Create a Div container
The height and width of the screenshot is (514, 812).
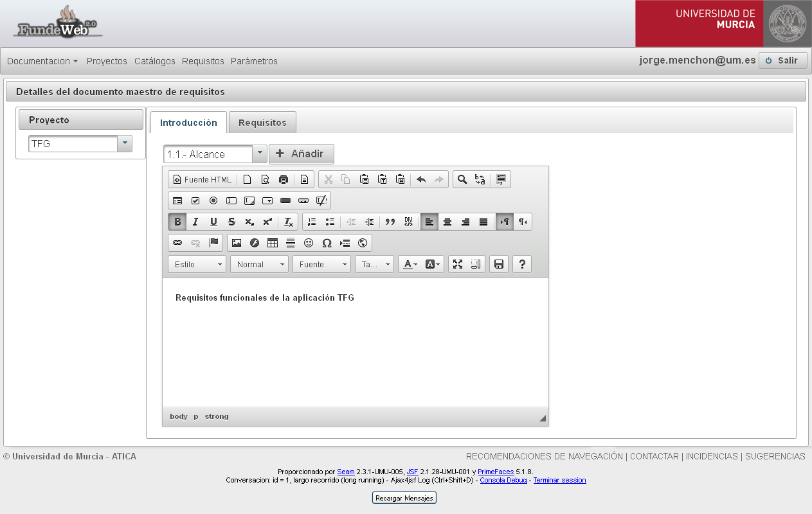point(408,222)
